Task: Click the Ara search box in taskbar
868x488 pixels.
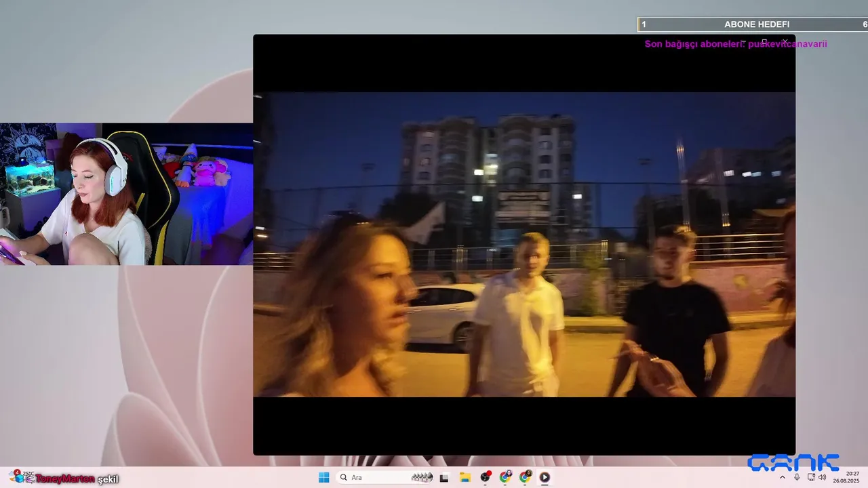Action: 385,477
